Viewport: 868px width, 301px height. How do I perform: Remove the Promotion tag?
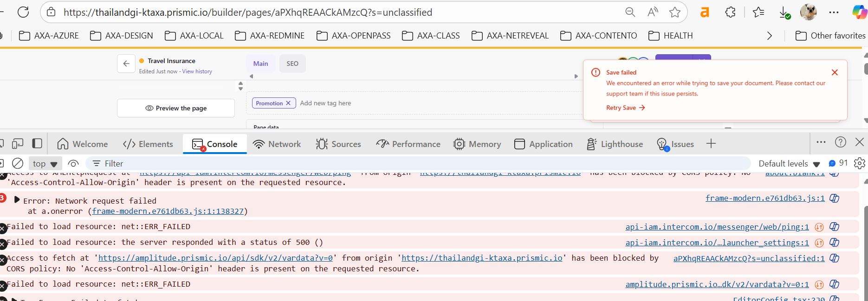pos(288,103)
